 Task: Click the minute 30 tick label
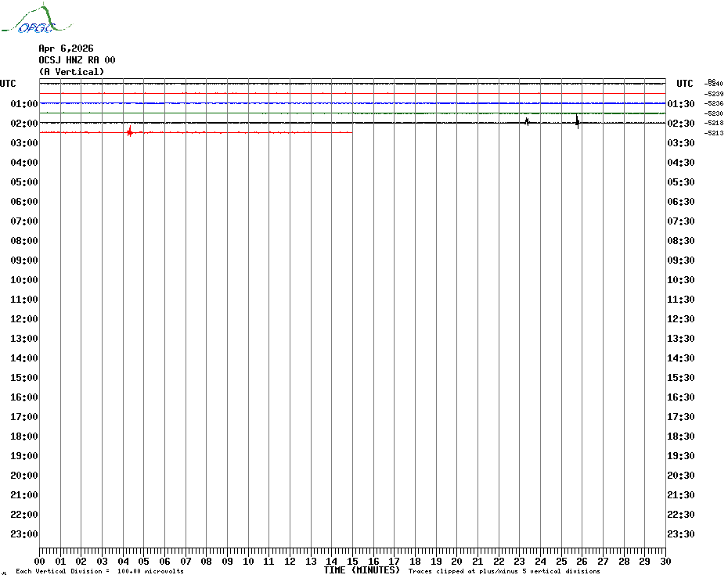pyautogui.click(x=665, y=561)
